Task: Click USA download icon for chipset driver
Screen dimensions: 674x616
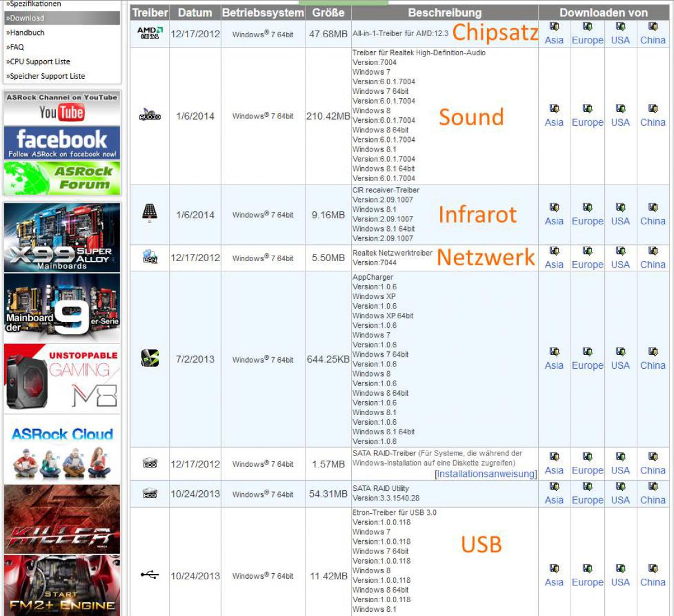Action: point(620,26)
